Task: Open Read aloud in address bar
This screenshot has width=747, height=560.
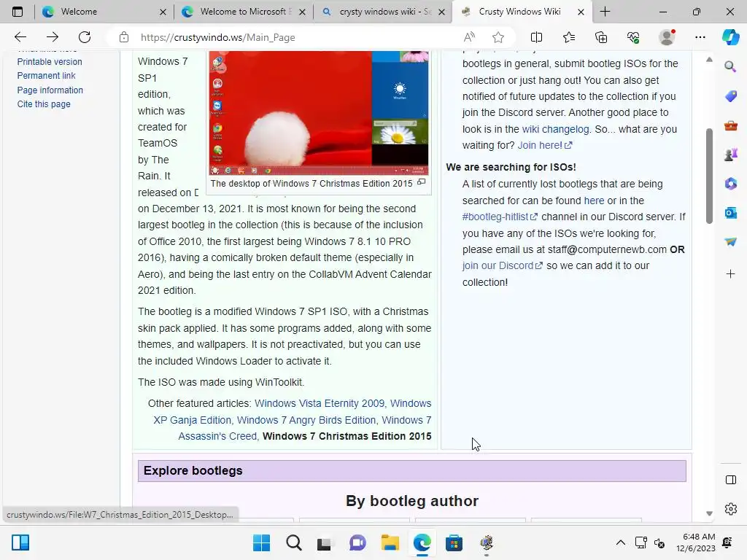Action: coord(469,37)
